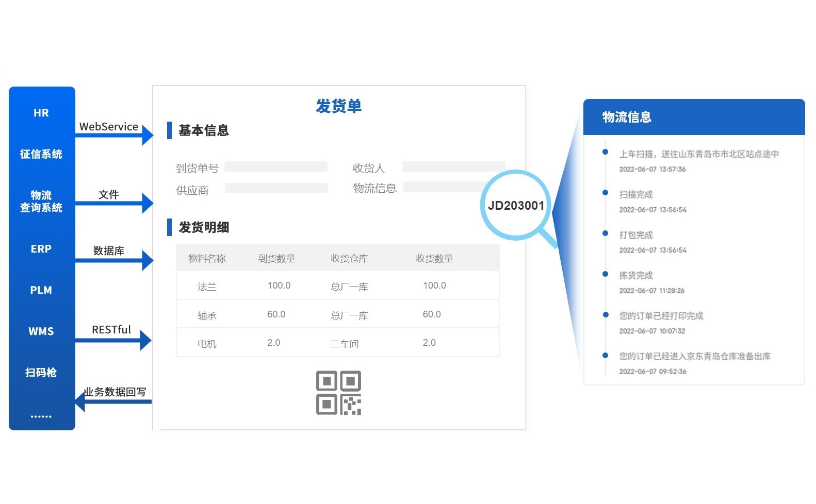Click the RESTful arrow
This screenshot has height=504, width=816.
pyautogui.click(x=113, y=340)
